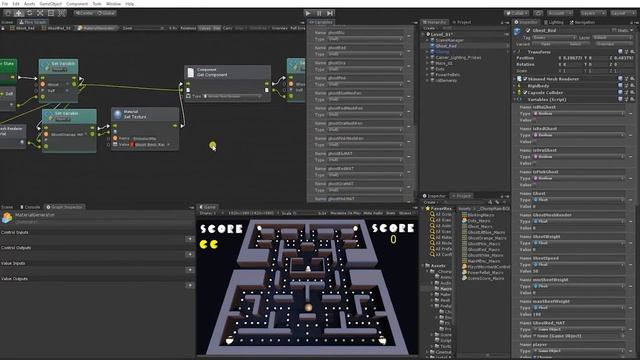Select the Dots_Macro asset icon
640x360 pixels.
[x=464, y=220]
